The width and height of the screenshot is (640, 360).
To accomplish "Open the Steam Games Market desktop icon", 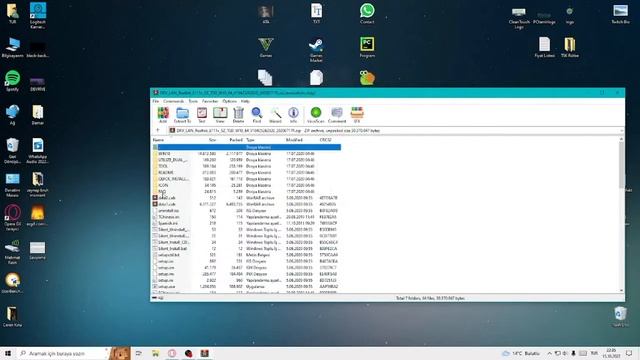I will pyautogui.click(x=316, y=50).
